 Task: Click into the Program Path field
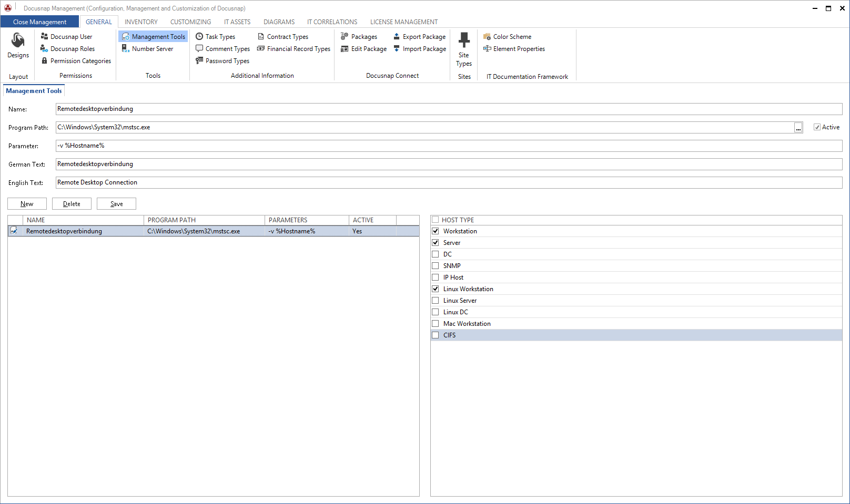click(x=424, y=127)
